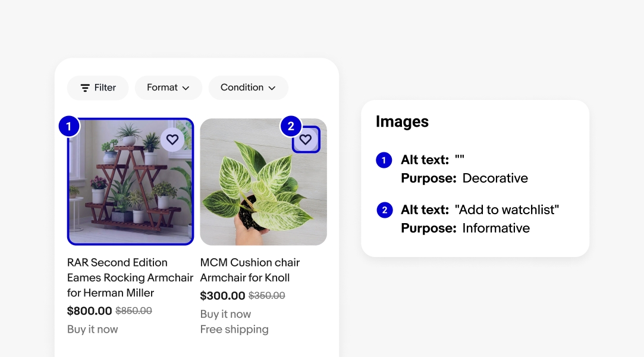The height and width of the screenshot is (357, 644).
Task: Toggle the Filter panel on
Action: (x=98, y=87)
